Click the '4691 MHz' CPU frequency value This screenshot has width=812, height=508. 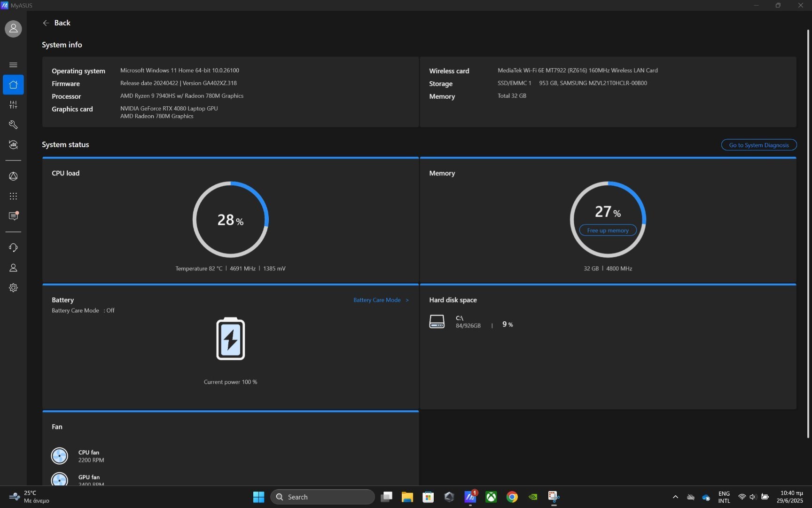click(x=242, y=269)
